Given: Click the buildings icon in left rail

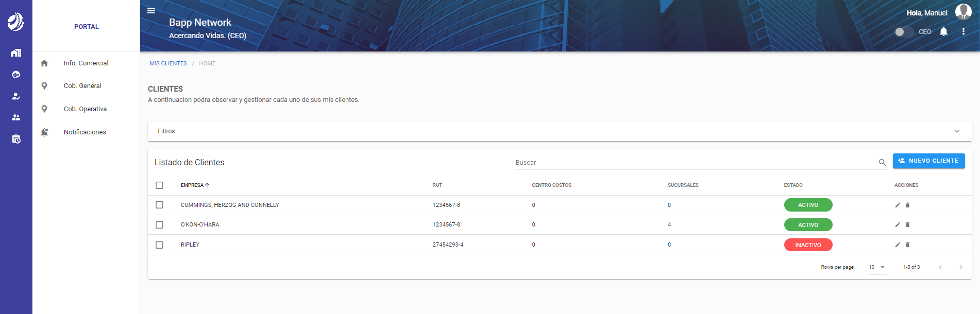Looking at the screenshot, I should (x=16, y=53).
